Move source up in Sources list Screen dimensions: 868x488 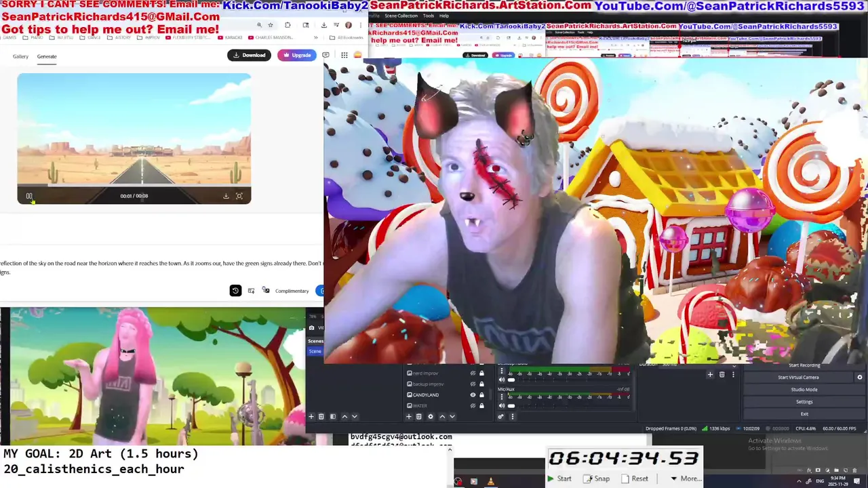pyautogui.click(x=442, y=417)
